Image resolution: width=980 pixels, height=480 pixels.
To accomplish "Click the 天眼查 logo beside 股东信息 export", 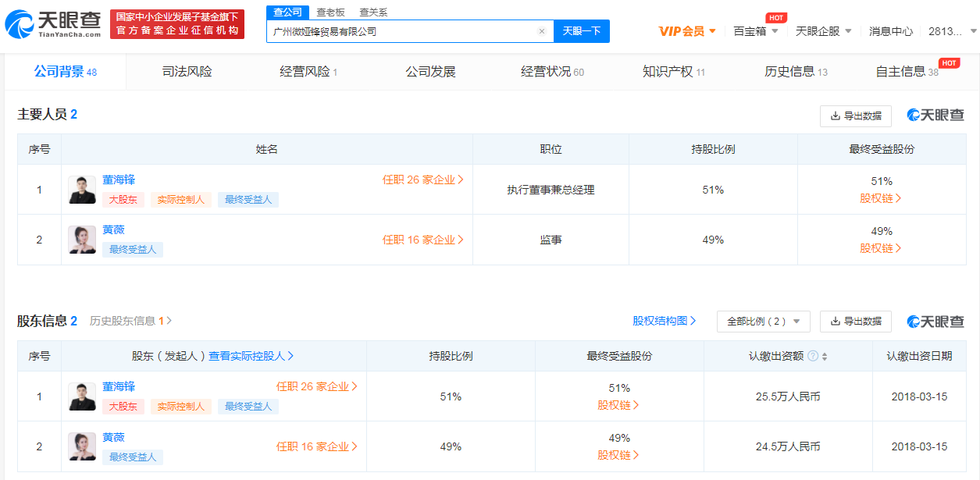I will point(935,322).
